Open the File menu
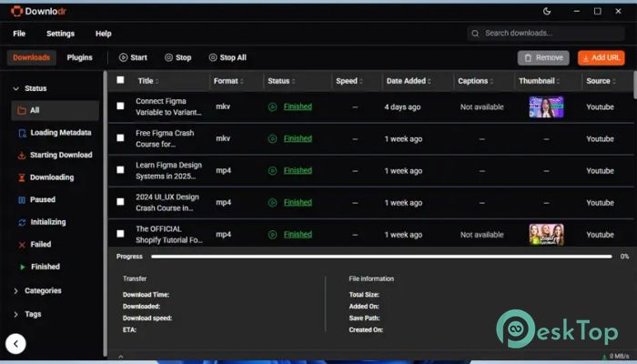The width and height of the screenshot is (637, 364). (x=19, y=34)
